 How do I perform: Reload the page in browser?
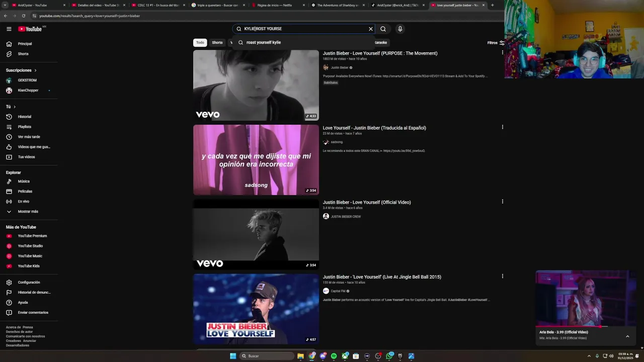coord(23,16)
